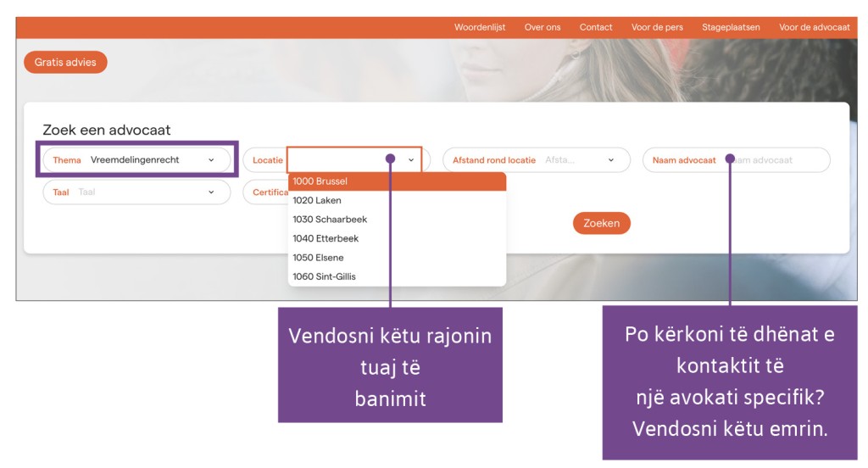Click the Zoek een advocaat heading
The image size is (868, 468).
[x=106, y=131]
